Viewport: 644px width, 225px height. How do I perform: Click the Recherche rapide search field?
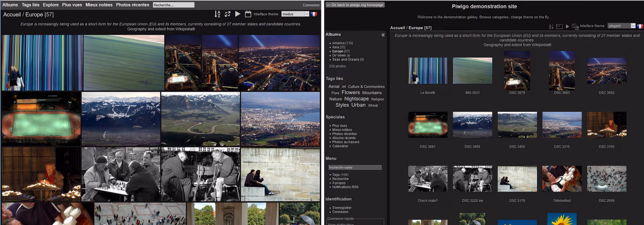point(355,168)
